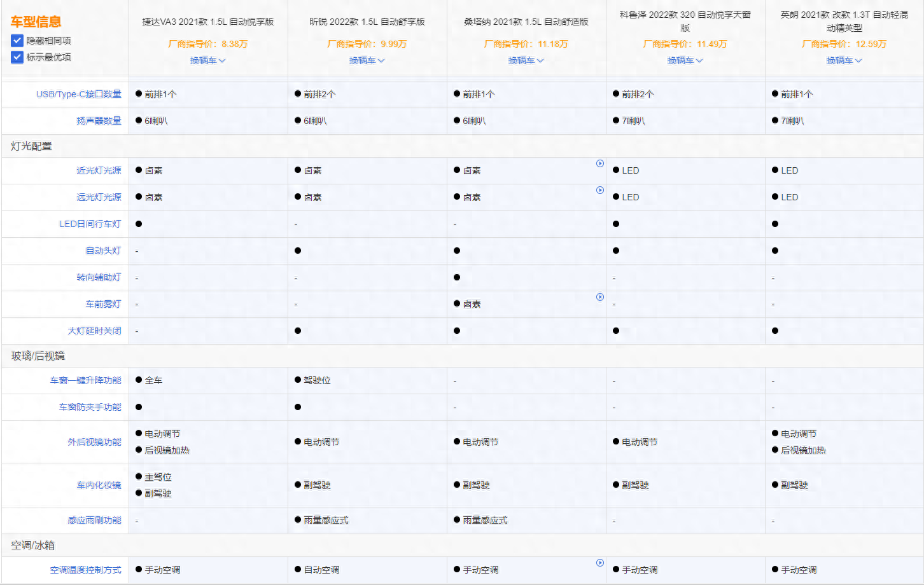Click 全车 in the 车窗一键升降功能 row
Viewport: 924px width, 585px height.
[x=153, y=380]
